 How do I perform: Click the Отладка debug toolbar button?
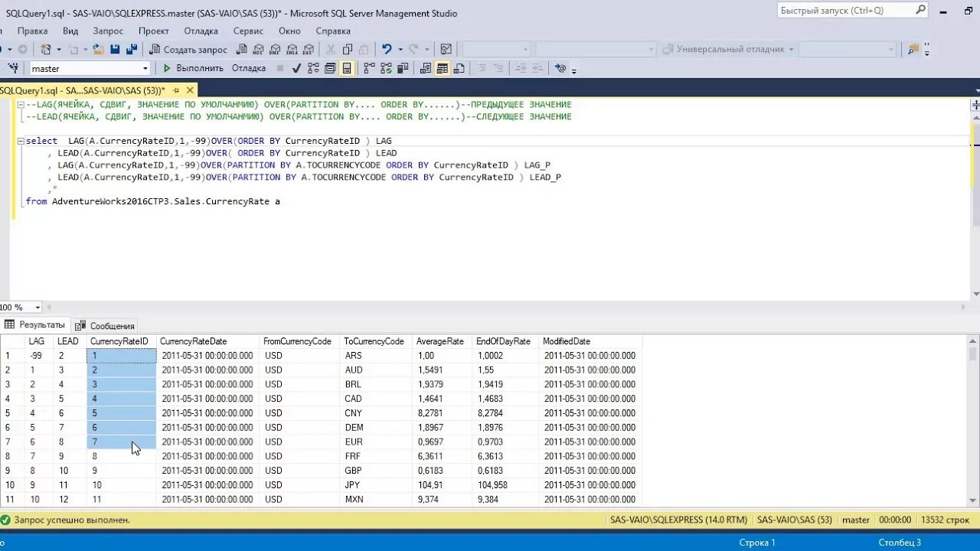click(249, 68)
